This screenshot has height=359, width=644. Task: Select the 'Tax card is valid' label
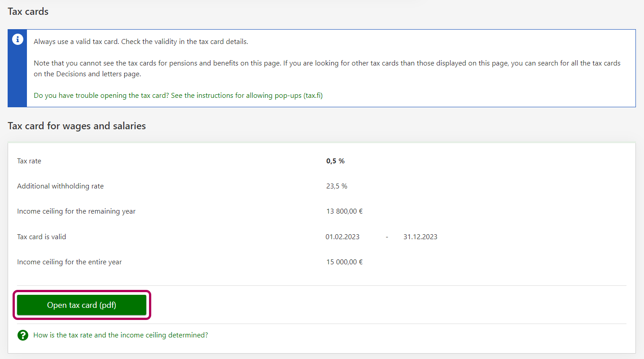pos(41,237)
